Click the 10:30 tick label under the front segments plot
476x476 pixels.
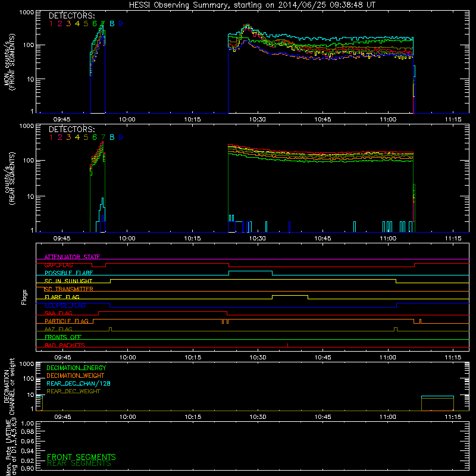tap(258, 120)
